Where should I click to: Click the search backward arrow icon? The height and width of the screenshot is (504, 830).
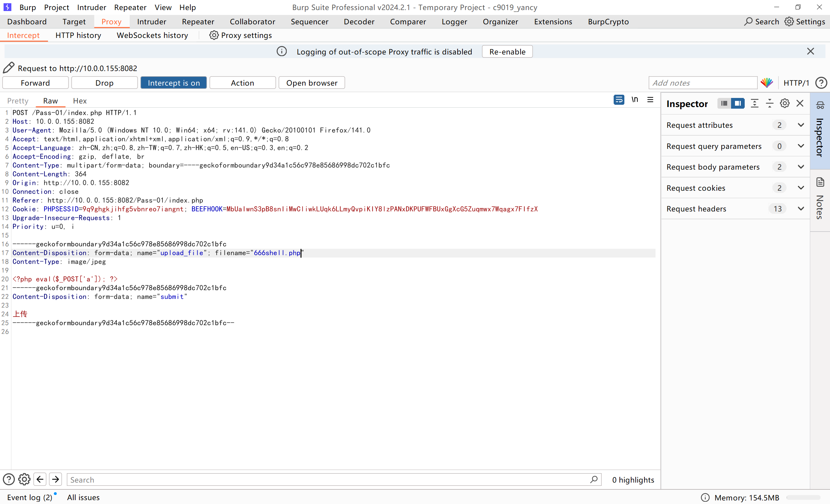tap(40, 479)
